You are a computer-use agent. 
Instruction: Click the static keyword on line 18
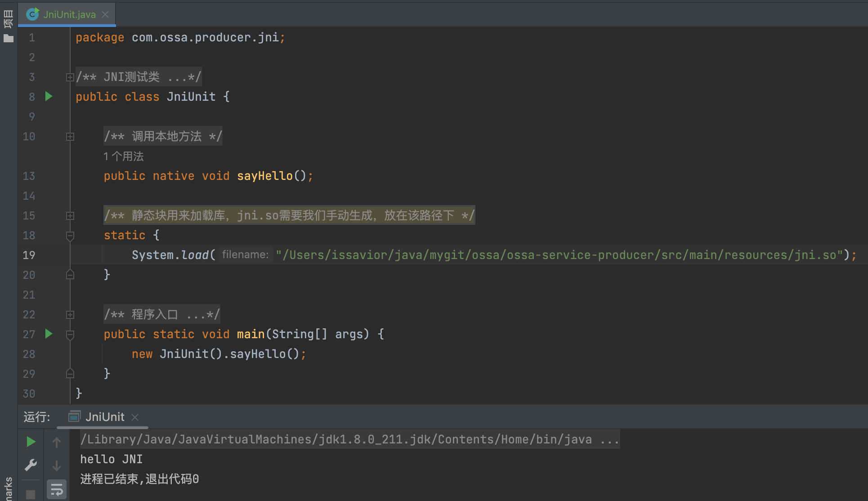point(125,235)
